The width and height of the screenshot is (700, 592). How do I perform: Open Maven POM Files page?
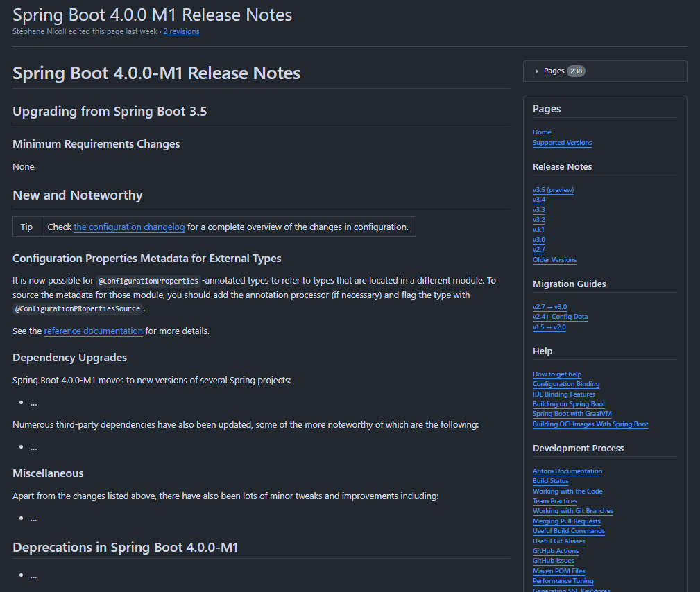pyautogui.click(x=558, y=571)
